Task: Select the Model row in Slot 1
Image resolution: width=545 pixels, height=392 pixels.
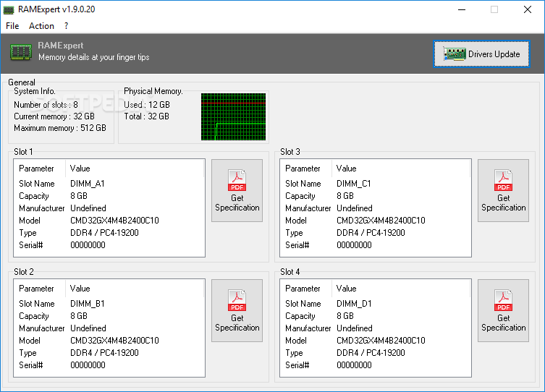Action: (109, 221)
